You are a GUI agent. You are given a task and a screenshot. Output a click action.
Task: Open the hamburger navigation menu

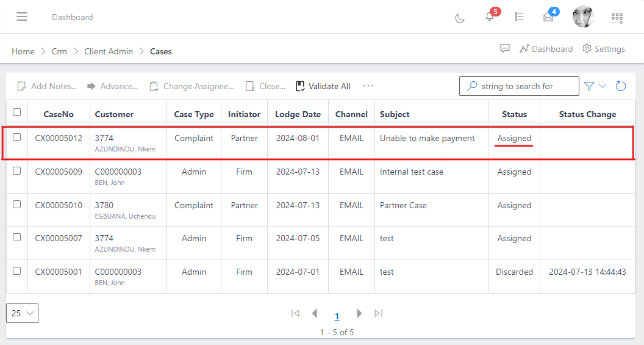point(22,17)
